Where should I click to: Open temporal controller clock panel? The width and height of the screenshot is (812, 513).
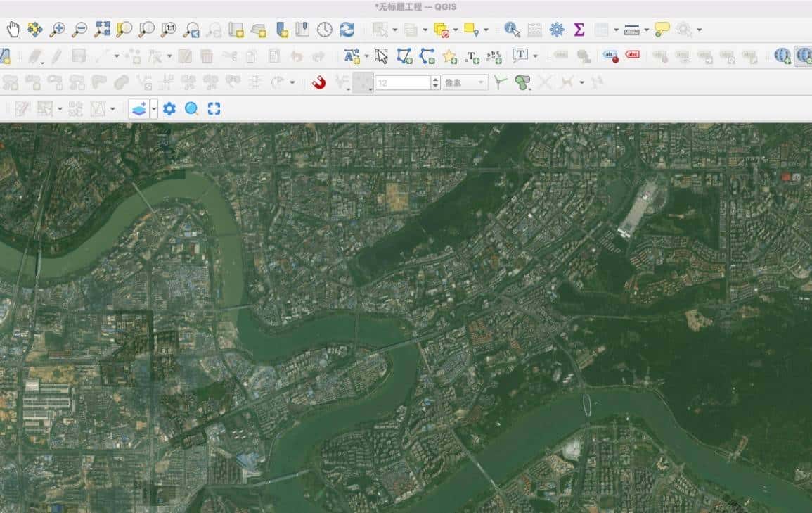[x=324, y=30]
